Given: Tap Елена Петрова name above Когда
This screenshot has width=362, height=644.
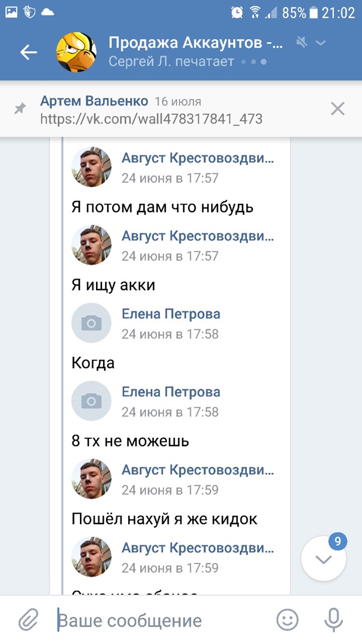Looking at the screenshot, I should coord(171,314).
